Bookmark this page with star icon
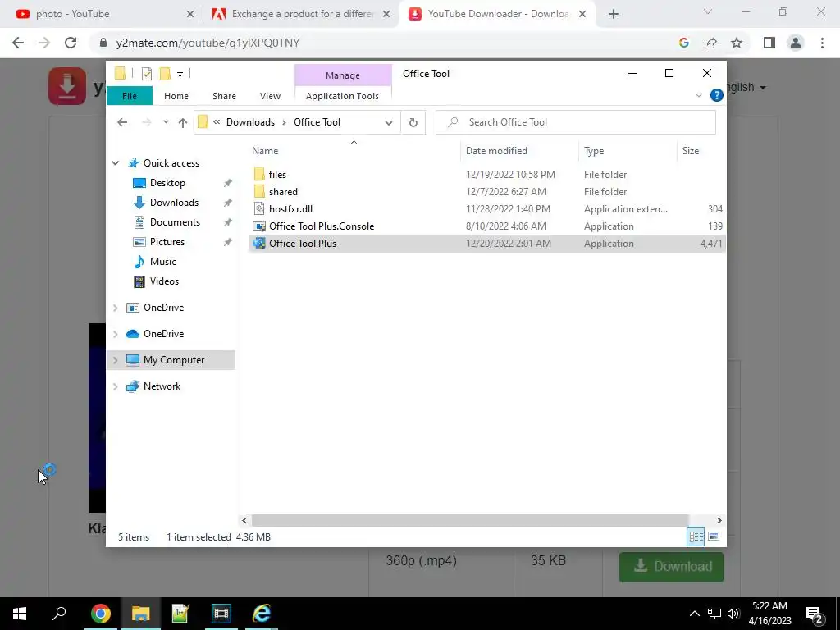840x630 pixels. click(737, 43)
